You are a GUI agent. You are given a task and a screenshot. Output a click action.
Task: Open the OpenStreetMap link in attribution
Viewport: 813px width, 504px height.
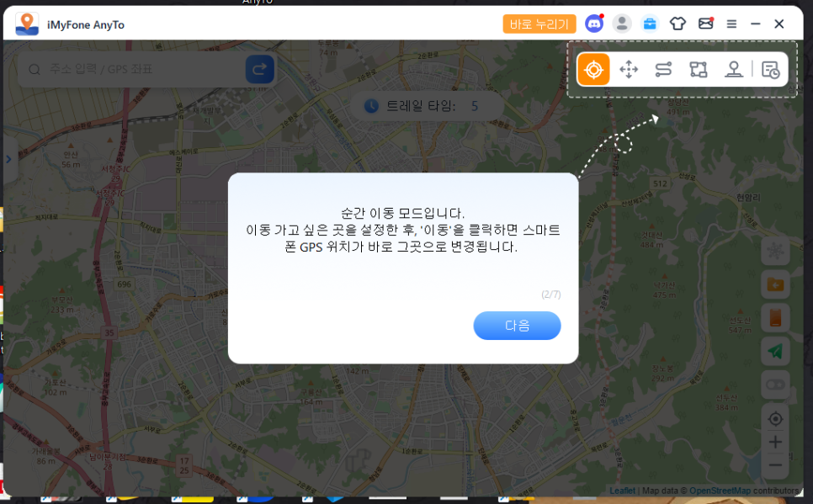coord(720,491)
